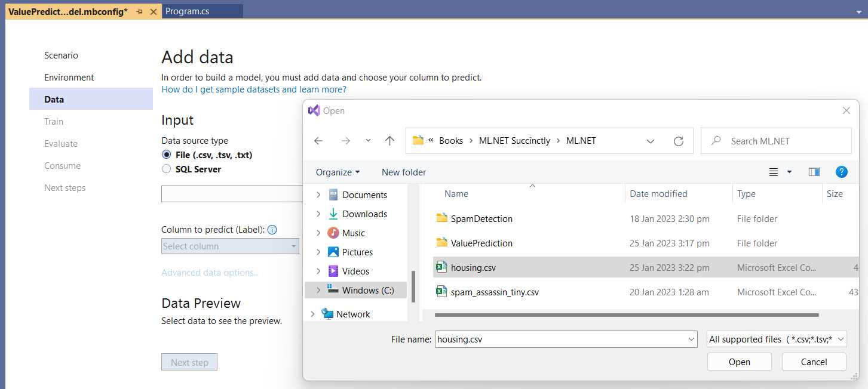Select Pictures in the navigation pane

point(357,252)
